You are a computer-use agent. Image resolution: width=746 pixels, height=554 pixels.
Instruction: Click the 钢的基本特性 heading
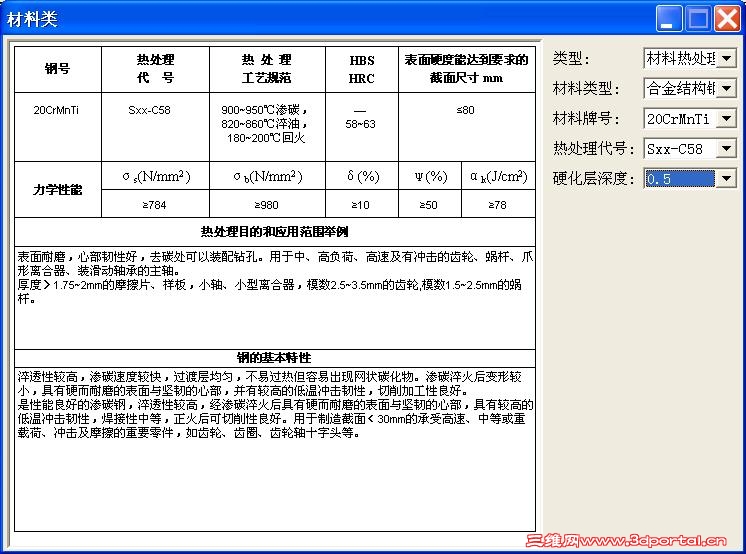tap(274, 357)
